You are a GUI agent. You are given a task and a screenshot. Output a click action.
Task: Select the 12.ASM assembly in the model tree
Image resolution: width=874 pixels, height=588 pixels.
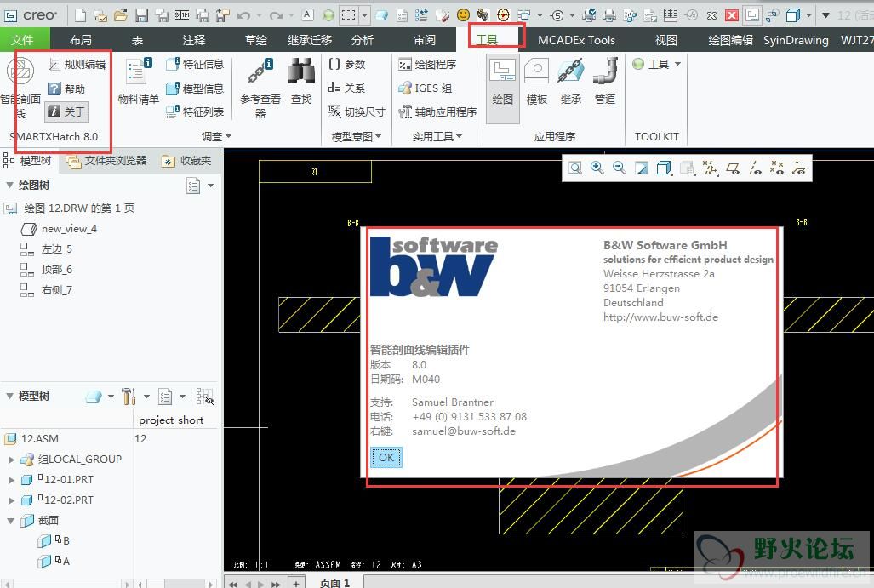coord(31,438)
